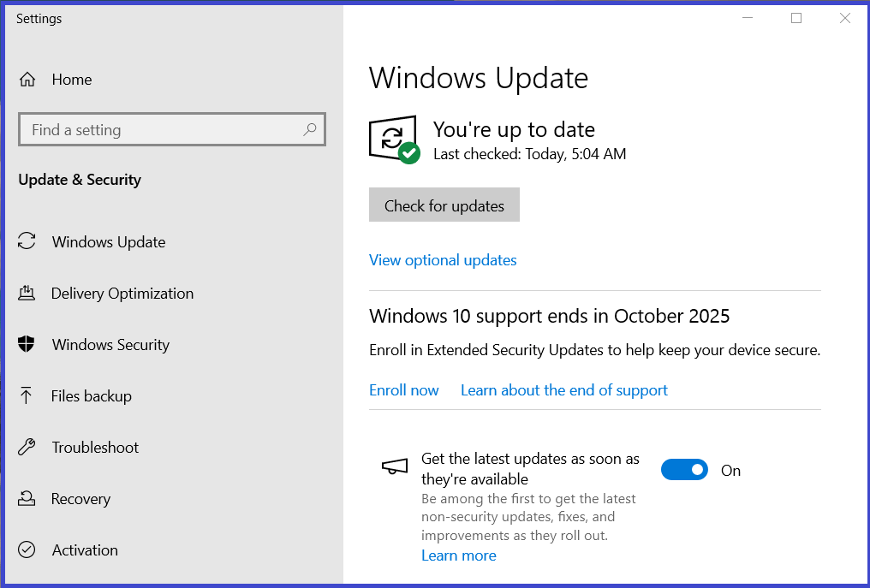Click the search magnifier icon
The height and width of the screenshot is (588, 870).
click(x=310, y=130)
